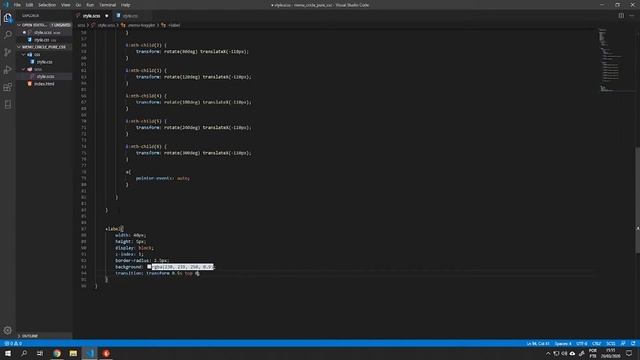Screen dimensions: 640x360
Task: Open the Selection menu
Action: (x=47, y=5)
